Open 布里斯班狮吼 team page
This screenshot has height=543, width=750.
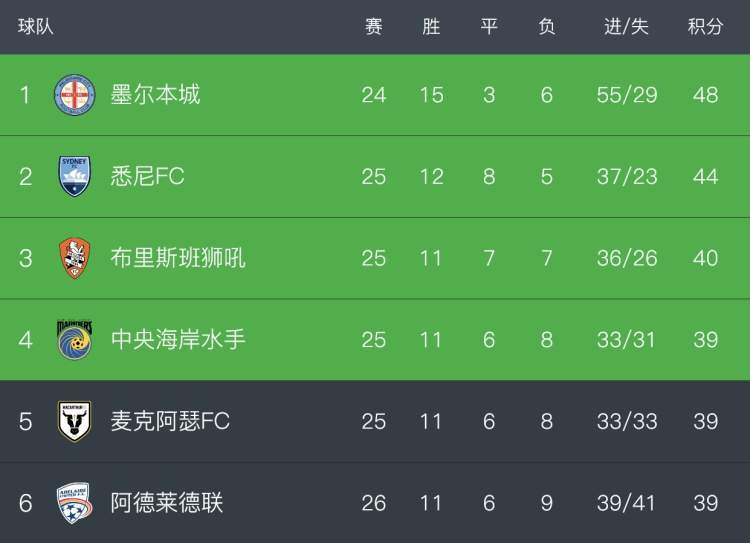pyautogui.click(x=178, y=258)
